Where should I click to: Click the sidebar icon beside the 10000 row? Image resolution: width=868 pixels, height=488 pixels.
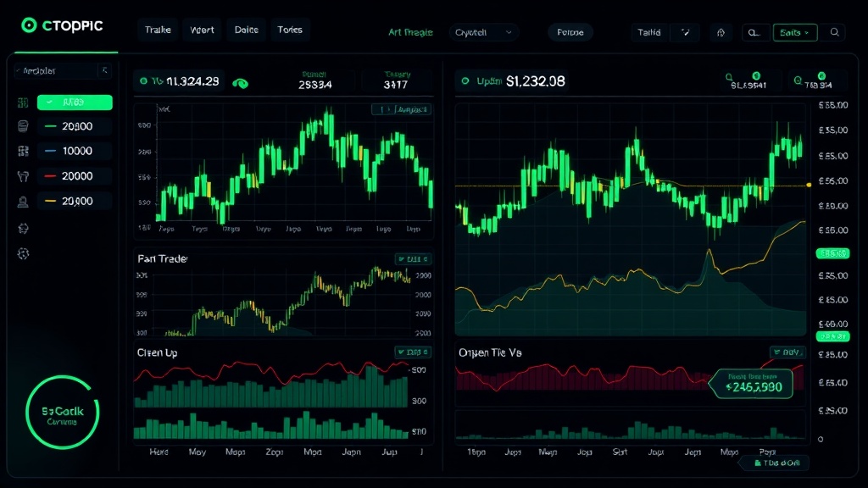(23, 151)
